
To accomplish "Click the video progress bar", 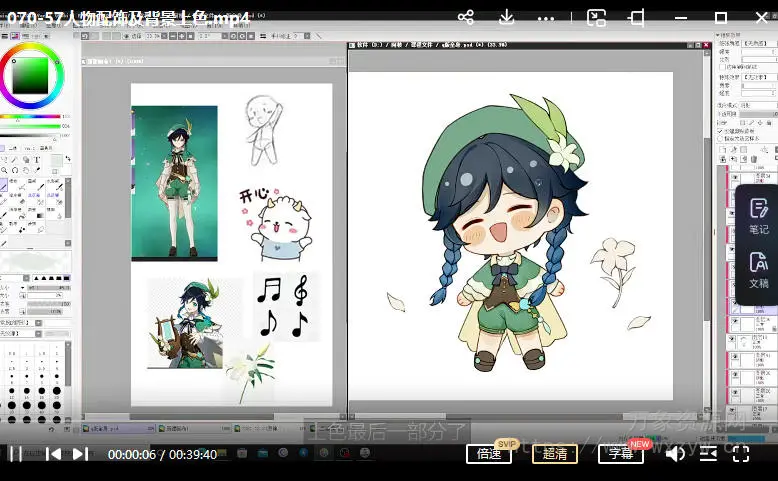I will click(389, 441).
